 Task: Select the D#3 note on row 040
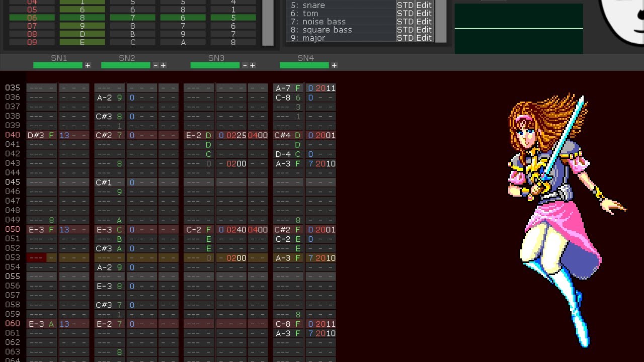tap(36, 135)
